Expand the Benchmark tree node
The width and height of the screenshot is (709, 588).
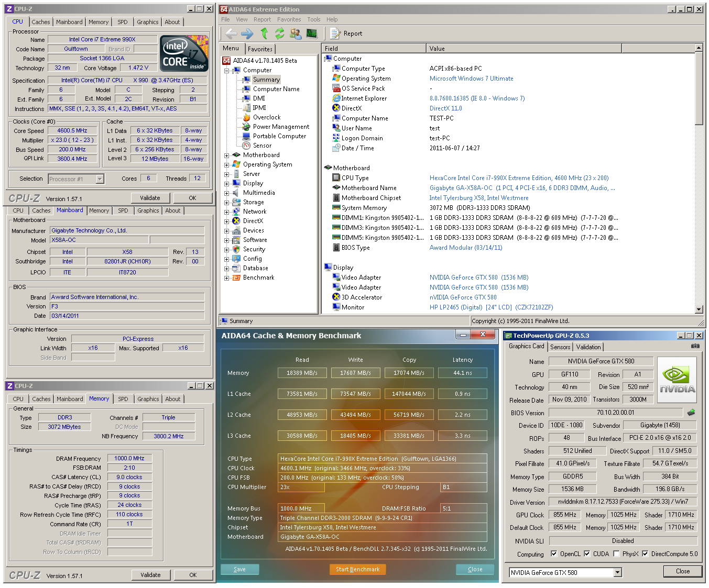(226, 278)
